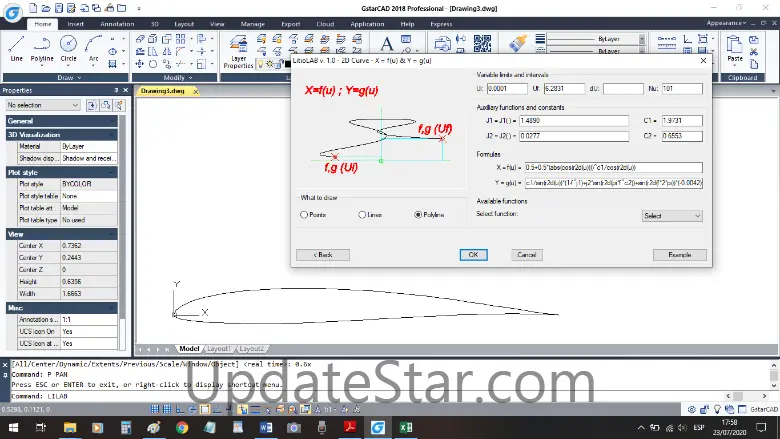Image resolution: width=780 pixels, height=439 pixels.
Task: Click the QR code icon in ribbon
Action: (x=482, y=43)
